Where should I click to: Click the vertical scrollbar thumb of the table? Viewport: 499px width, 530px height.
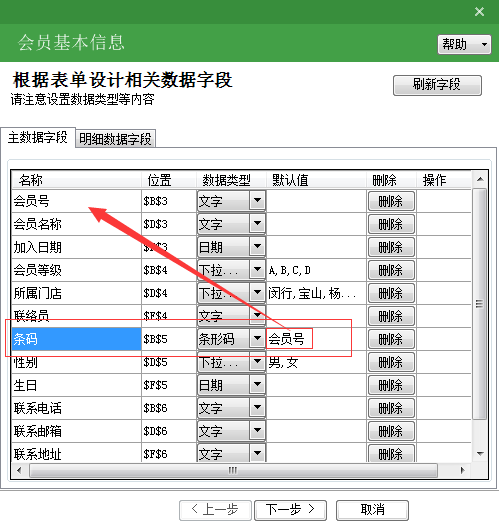[479, 304]
